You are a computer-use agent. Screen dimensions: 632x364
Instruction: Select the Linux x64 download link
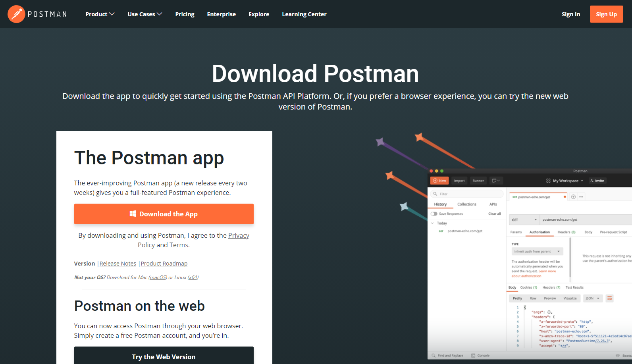tap(193, 277)
